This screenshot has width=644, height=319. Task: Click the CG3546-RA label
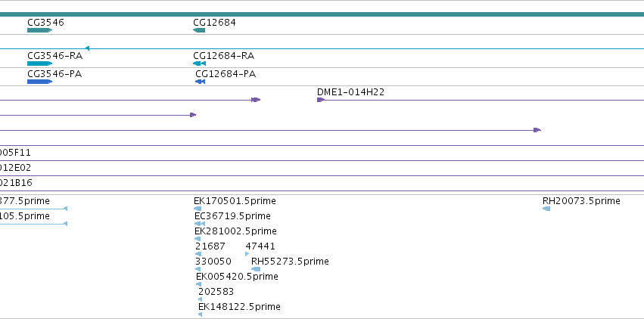[54, 56]
